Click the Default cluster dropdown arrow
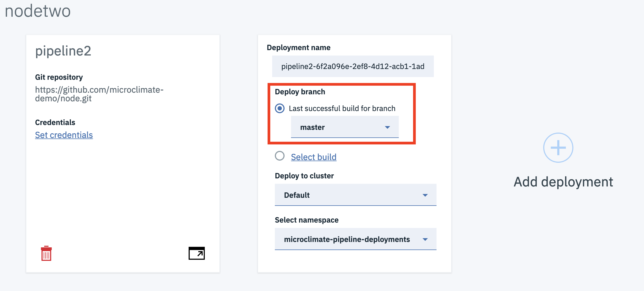The height and width of the screenshot is (291, 644). [425, 195]
